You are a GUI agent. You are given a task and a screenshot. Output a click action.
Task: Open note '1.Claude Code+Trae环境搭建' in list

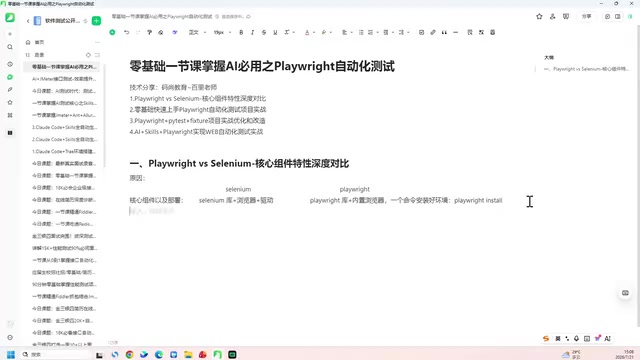tap(64, 151)
